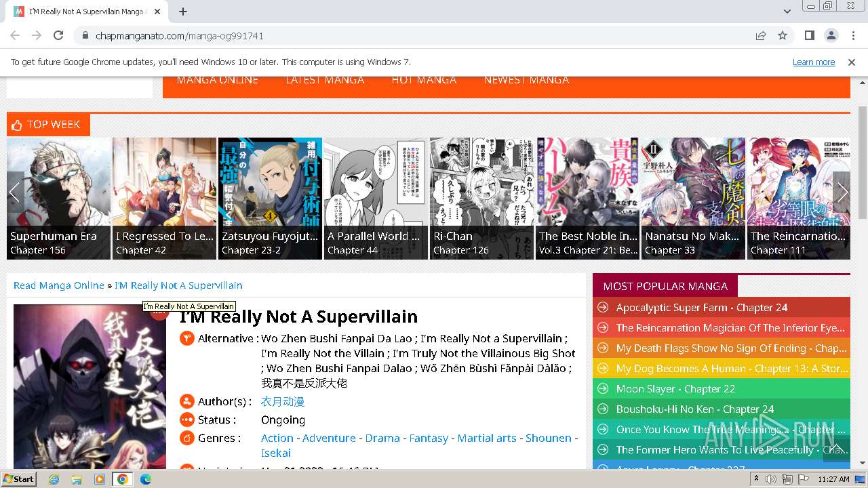Go to the NEWEST MANGA menu
Viewport: 868px width, 488px height.
(526, 80)
